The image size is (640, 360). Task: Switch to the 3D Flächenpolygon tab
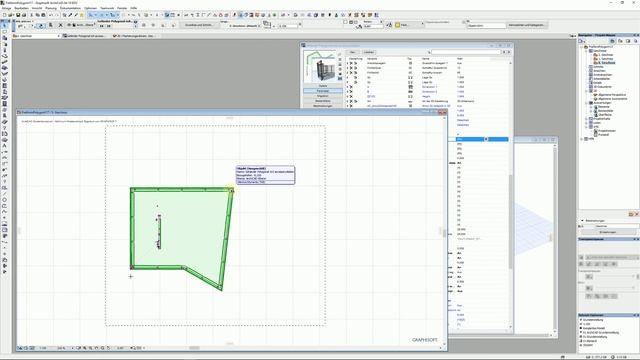[135, 36]
